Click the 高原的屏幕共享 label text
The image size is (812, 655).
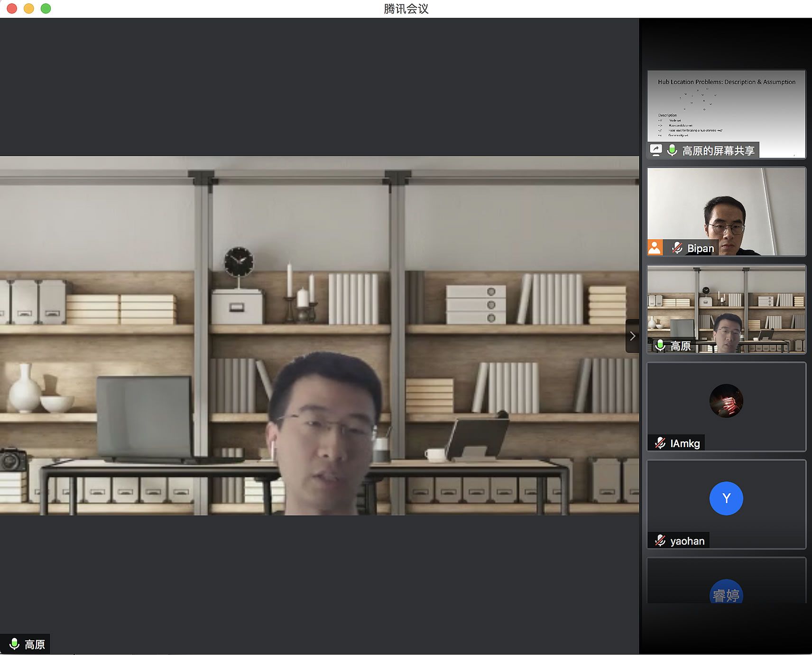click(x=718, y=150)
